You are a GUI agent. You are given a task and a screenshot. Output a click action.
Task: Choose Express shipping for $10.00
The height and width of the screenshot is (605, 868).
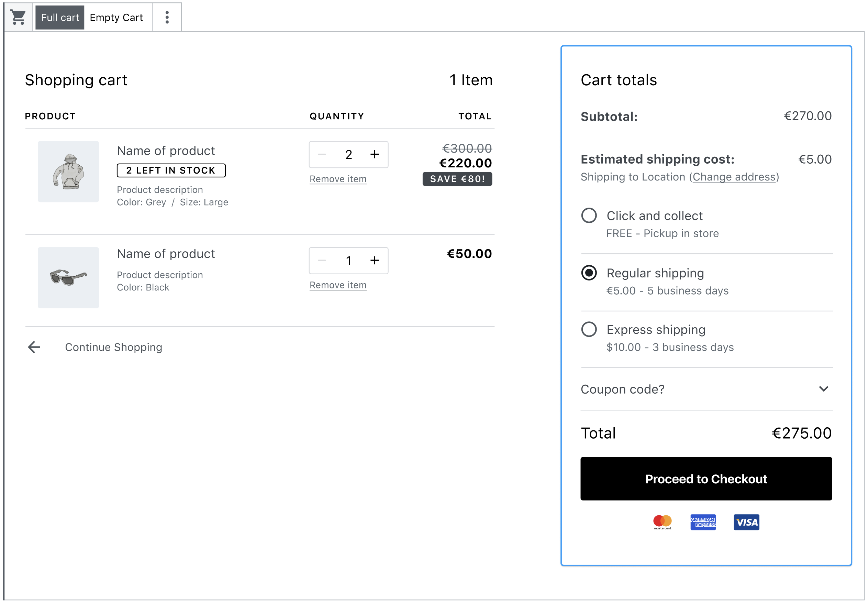[x=589, y=329]
